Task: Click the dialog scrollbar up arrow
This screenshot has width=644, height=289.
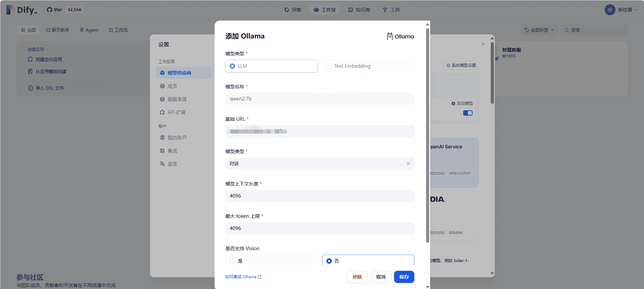Action: pos(427,24)
